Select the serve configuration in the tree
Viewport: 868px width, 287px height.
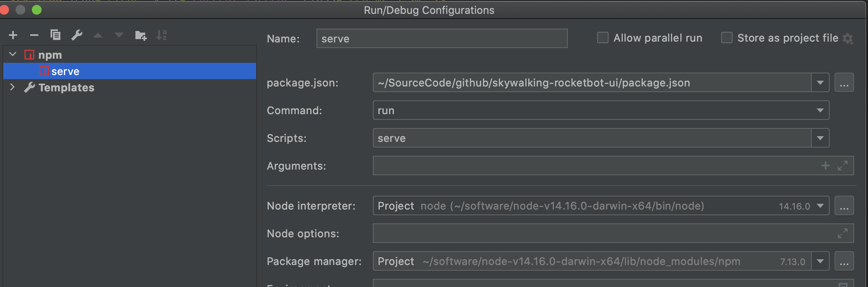pos(65,71)
